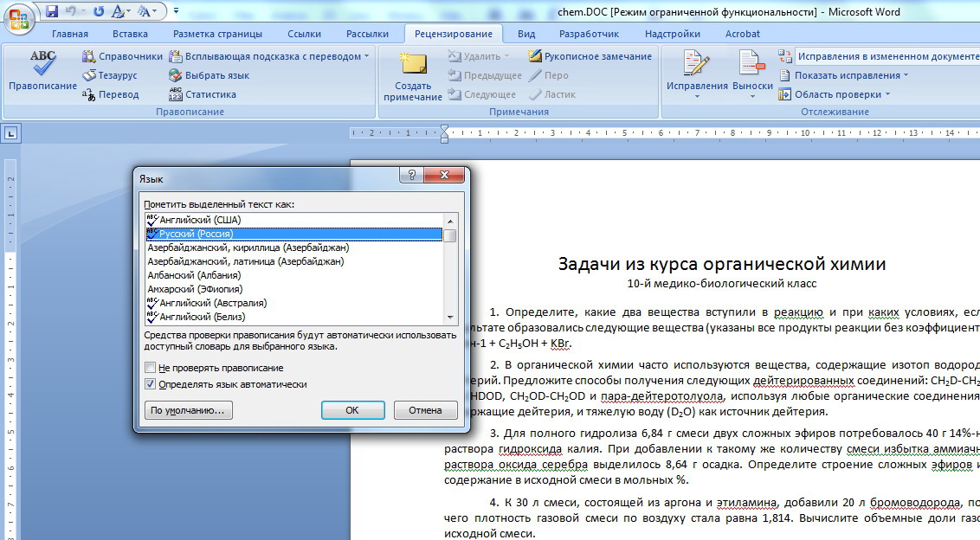The width and height of the screenshot is (980, 540).
Task: Go to Предыдущее comment
Action: pos(485,75)
